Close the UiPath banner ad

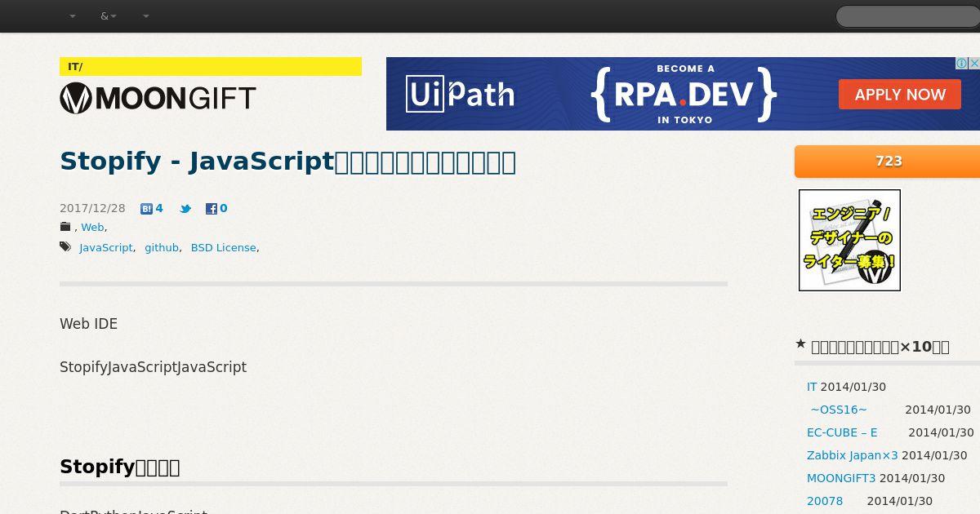coord(974,64)
